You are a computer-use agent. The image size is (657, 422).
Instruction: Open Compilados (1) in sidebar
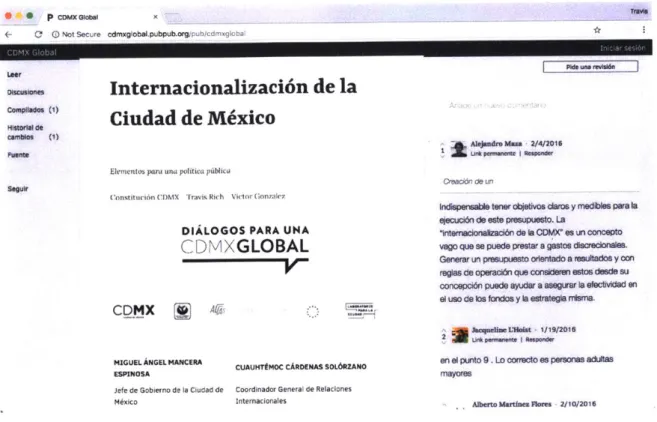[33, 110]
